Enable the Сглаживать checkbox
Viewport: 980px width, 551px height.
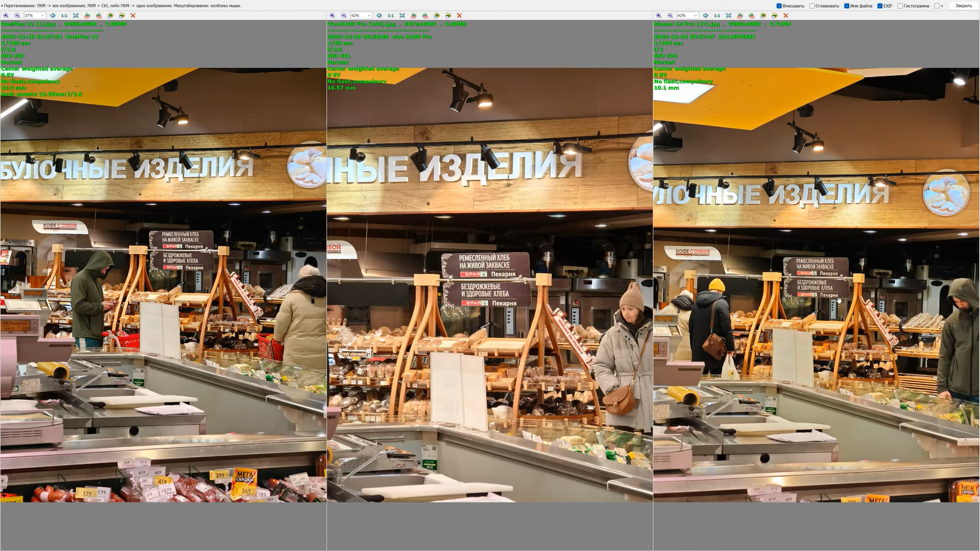812,6
